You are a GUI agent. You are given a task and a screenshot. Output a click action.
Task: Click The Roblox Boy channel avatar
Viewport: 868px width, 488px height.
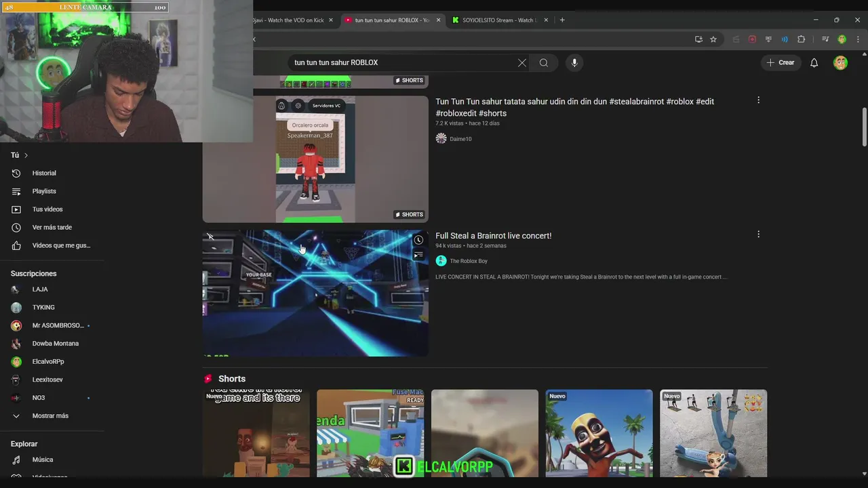coord(441,261)
